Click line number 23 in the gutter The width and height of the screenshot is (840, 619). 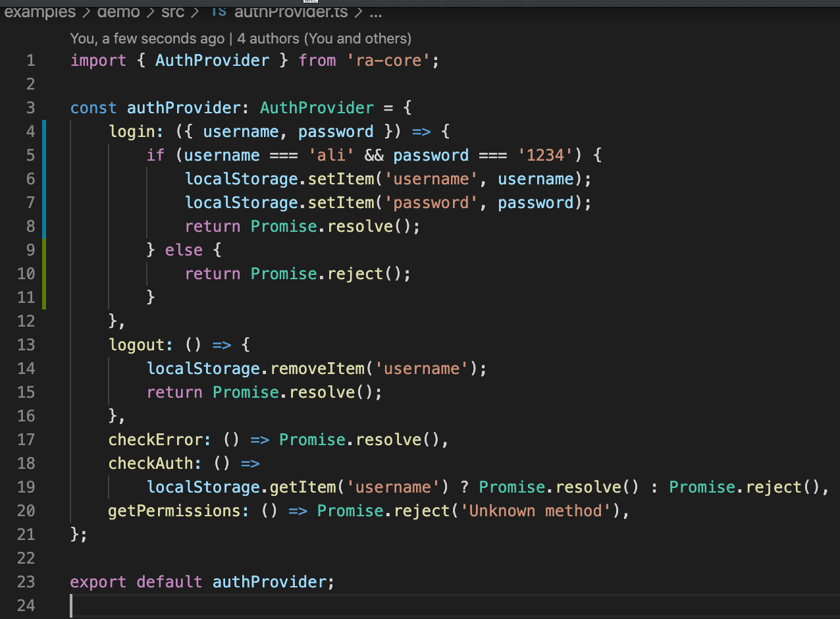(x=26, y=582)
